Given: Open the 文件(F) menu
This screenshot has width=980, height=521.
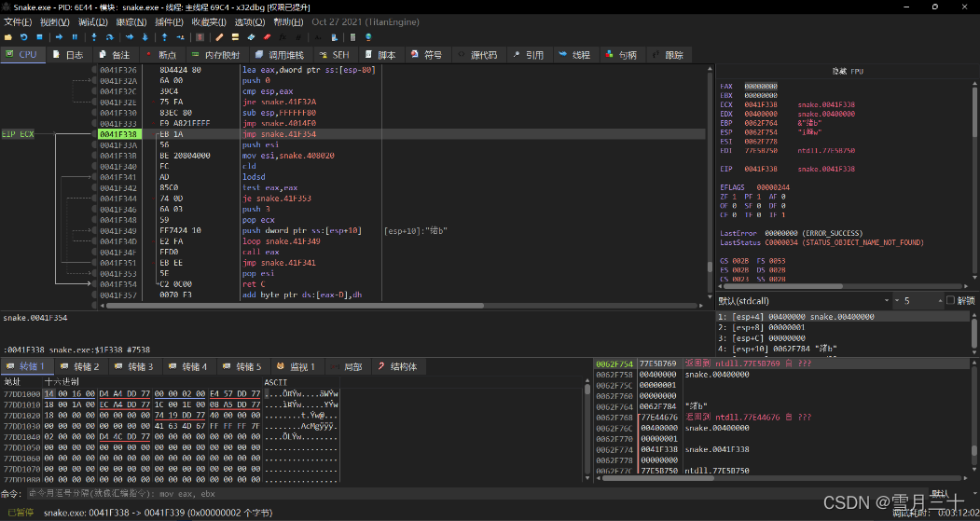Looking at the screenshot, I should tap(18, 21).
